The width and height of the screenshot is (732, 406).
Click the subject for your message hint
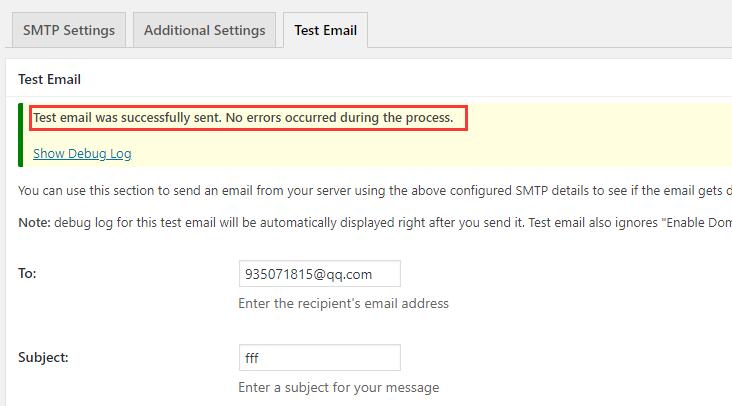[x=338, y=388]
